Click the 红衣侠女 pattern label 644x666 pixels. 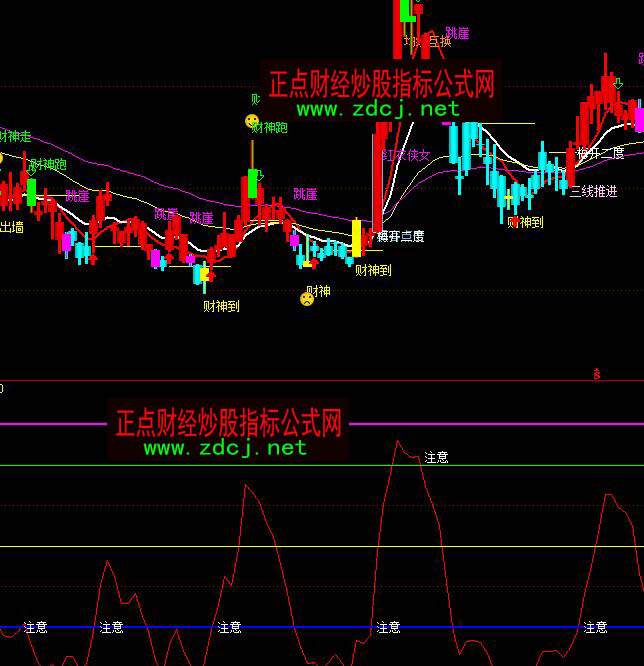point(405,155)
